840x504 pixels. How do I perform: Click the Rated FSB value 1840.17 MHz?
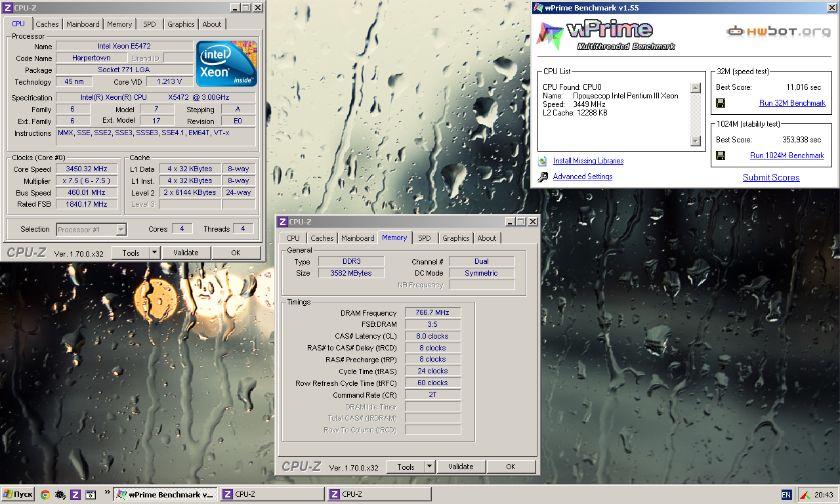pos(86,204)
